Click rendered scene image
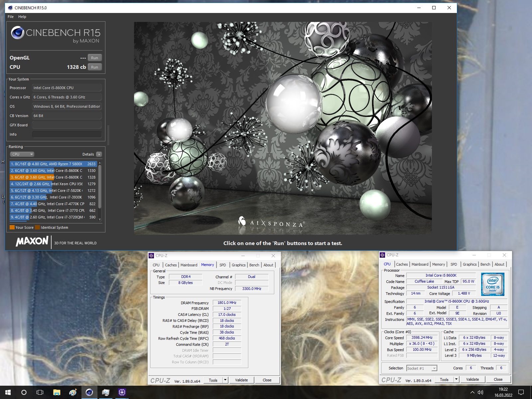The height and width of the screenshot is (399, 532). point(283,128)
